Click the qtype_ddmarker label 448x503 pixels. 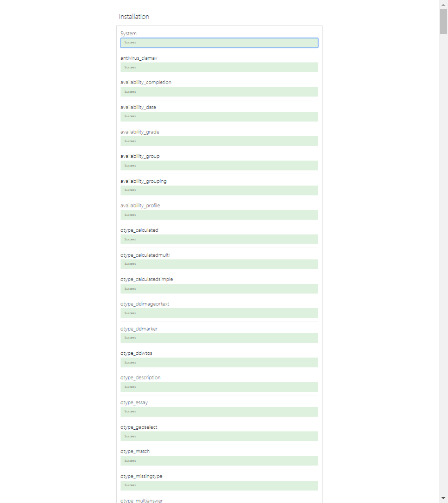pos(139,329)
